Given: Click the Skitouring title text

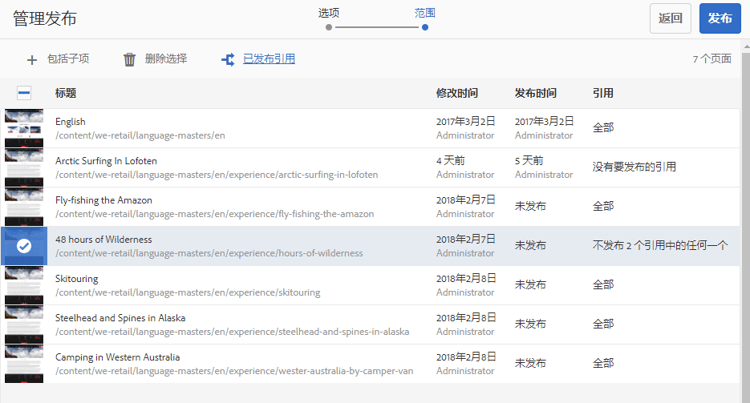Looking at the screenshot, I should coord(77,279).
